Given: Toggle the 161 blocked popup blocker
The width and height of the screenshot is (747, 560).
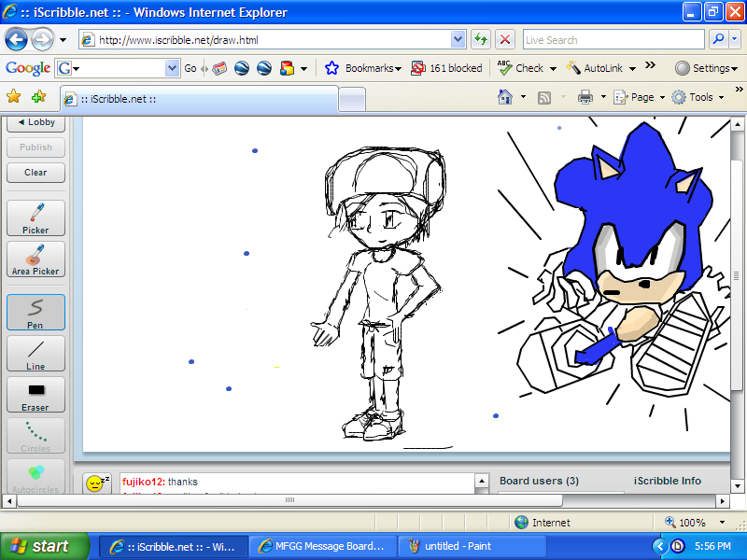Looking at the screenshot, I should point(447,68).
